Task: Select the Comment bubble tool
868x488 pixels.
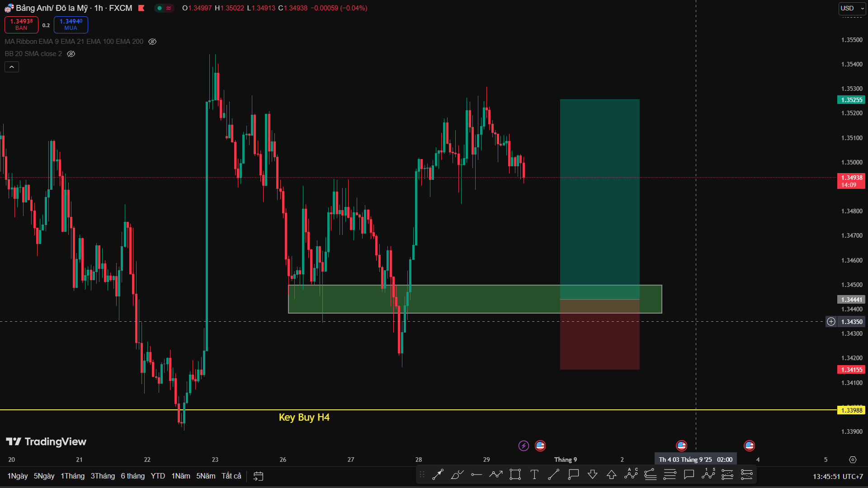Action: click(689, 474)
